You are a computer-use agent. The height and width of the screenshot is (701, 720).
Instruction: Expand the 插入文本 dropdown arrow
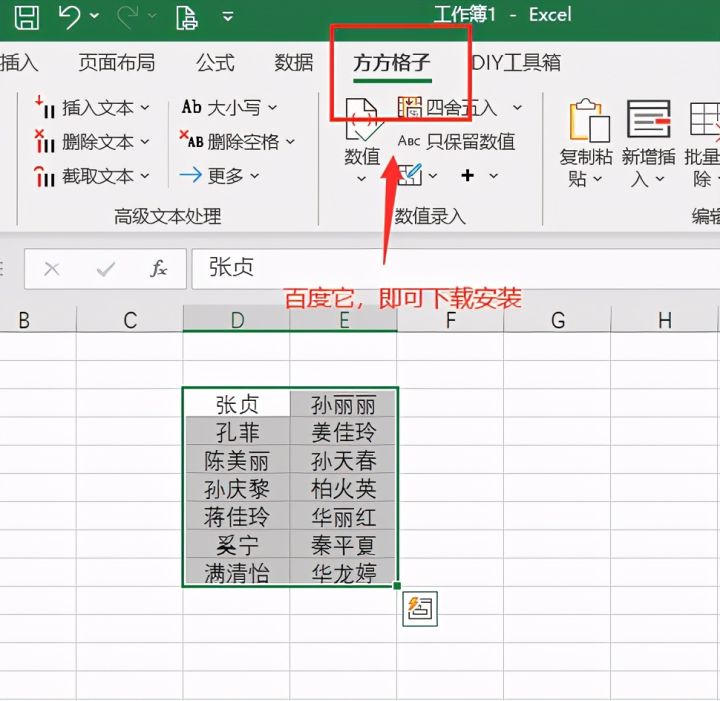[x=145, y=108]
